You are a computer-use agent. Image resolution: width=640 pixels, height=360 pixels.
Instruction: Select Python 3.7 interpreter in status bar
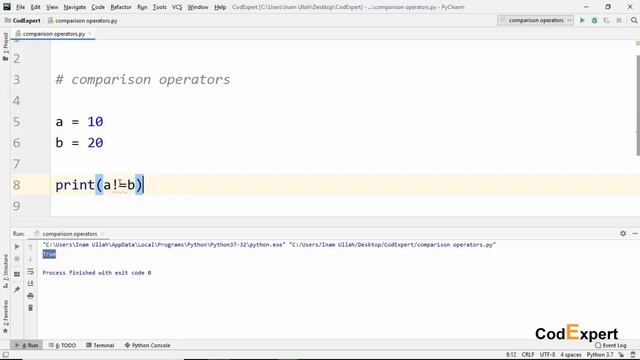click(x=600, y=355)
